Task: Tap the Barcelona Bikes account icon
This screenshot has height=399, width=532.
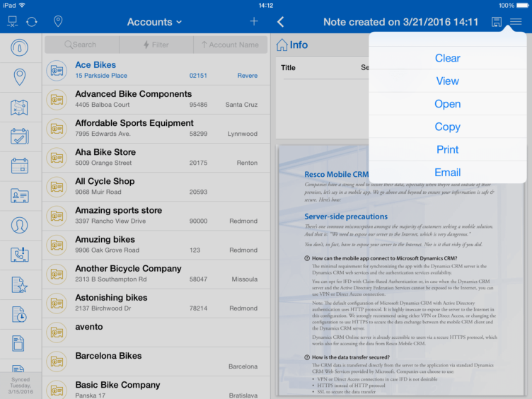Action: 57,362
